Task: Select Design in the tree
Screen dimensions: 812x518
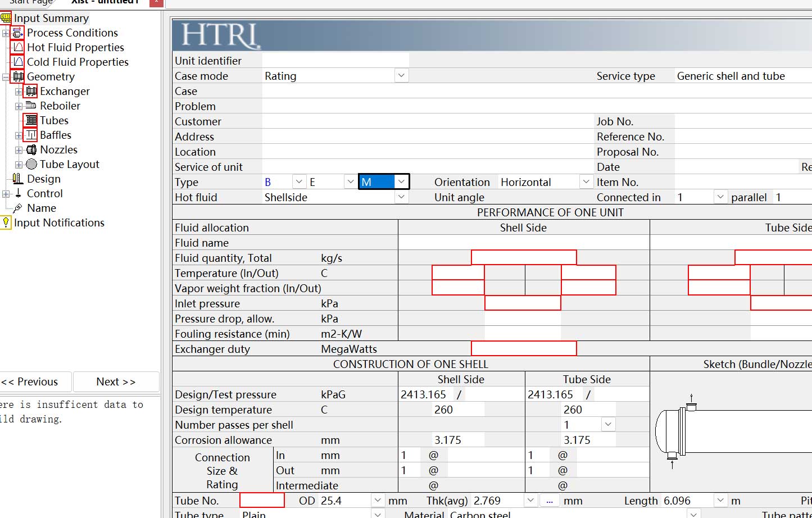Action: (x=43, y=179)
